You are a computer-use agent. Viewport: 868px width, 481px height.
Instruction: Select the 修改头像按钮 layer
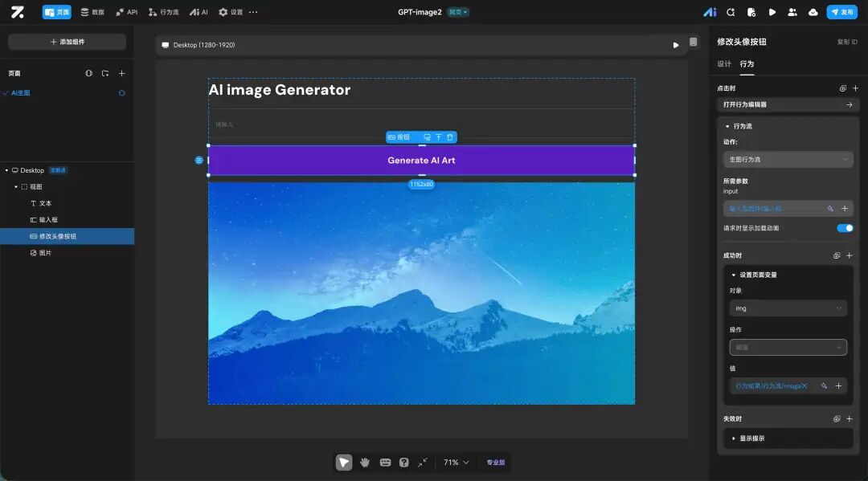point(67,236)
